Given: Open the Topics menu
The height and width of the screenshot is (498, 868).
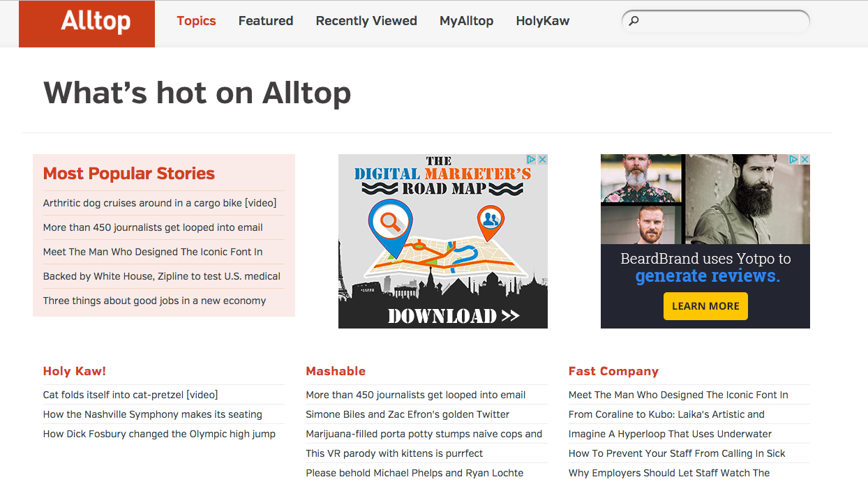Looking at the screenshot, I should (x=196, y=21).
